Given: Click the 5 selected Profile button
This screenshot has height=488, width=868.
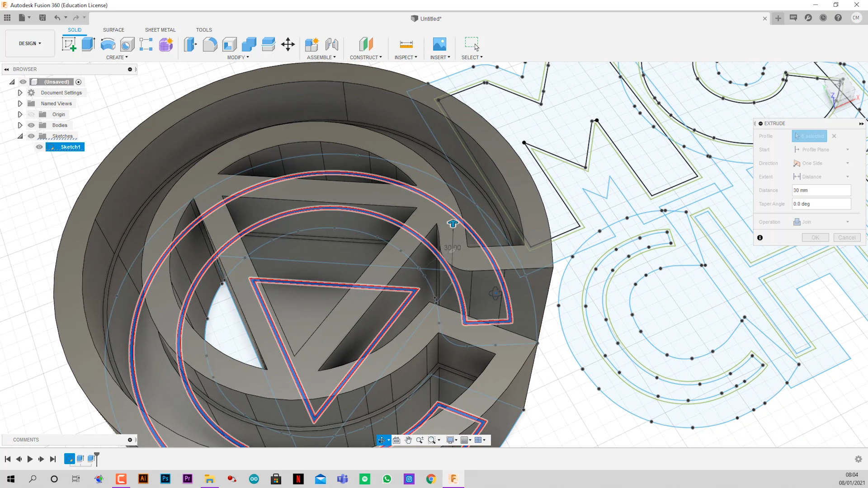Looking at the screenshot, I should click(x=809, y=136).
